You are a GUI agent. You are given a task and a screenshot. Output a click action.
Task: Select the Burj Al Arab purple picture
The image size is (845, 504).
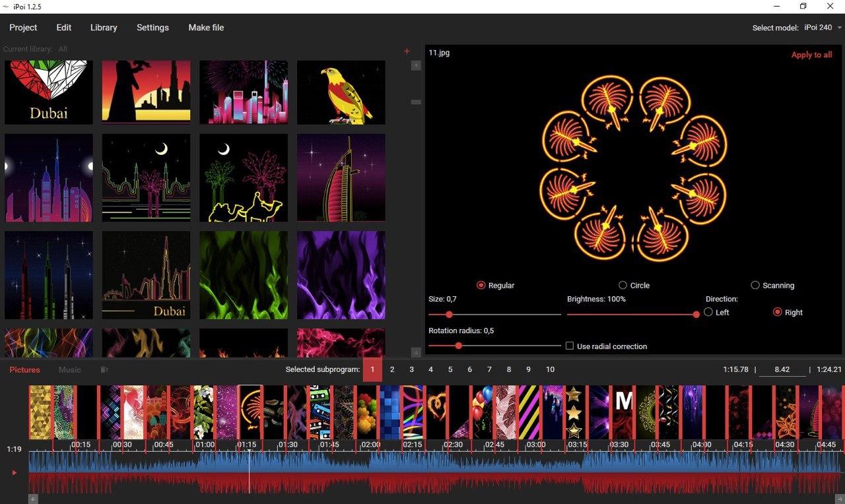[x=341, y=178]
